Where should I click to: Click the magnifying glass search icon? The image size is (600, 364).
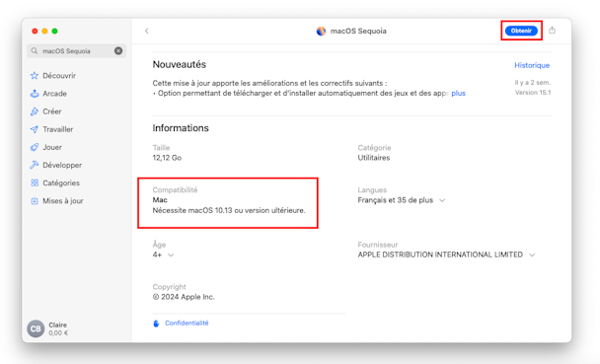pyautogui.click(x=35, y=51)
